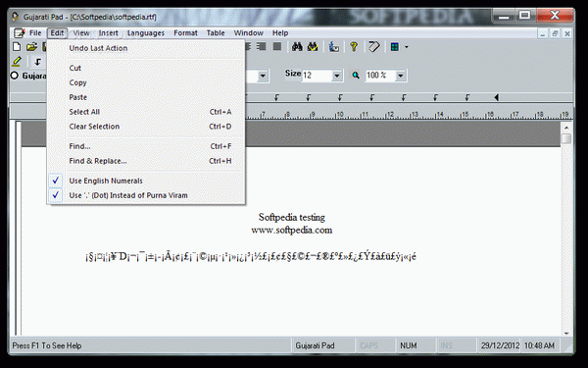Click the yellow question mark help icon
The height and width of the screenshot is (368, 588).
point(354,47)
